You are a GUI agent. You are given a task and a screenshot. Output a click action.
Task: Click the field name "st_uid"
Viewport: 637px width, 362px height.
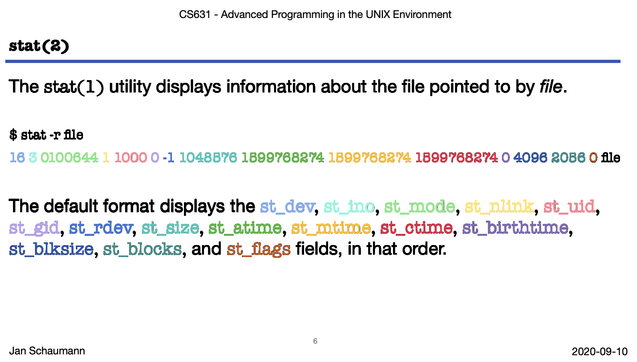coord(569,207)
